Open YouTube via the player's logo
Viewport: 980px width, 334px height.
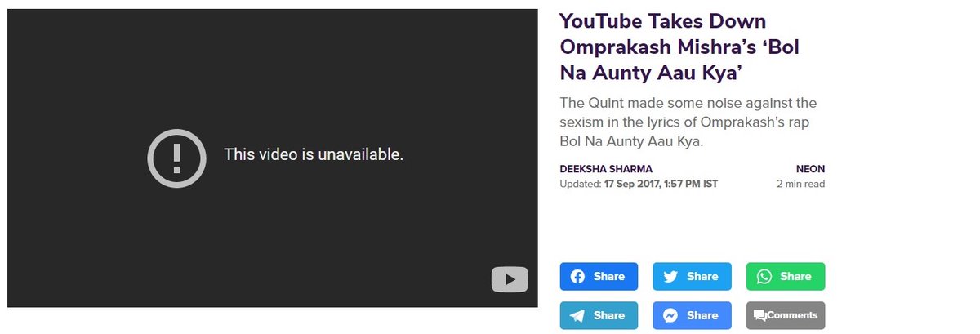pyautogui.click(x=510, y=279)
